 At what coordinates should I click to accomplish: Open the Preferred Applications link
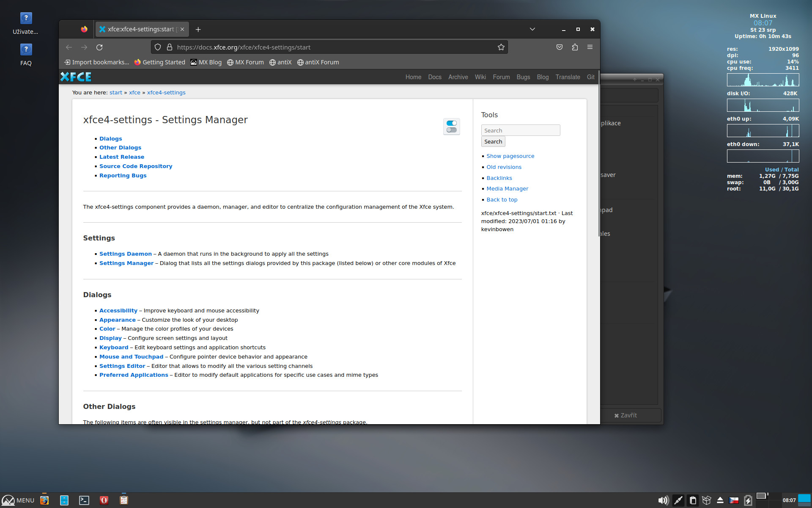134,375
